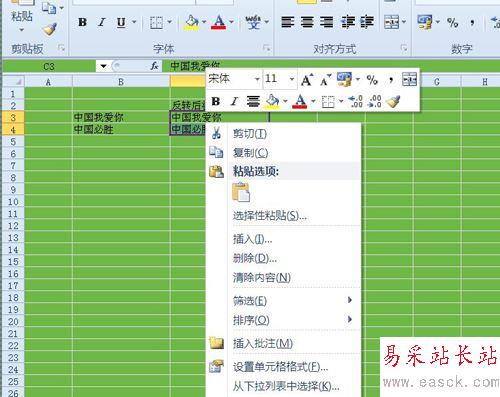
Task: Apply ribbon Fill Color bucket
Action: (192, 22)
